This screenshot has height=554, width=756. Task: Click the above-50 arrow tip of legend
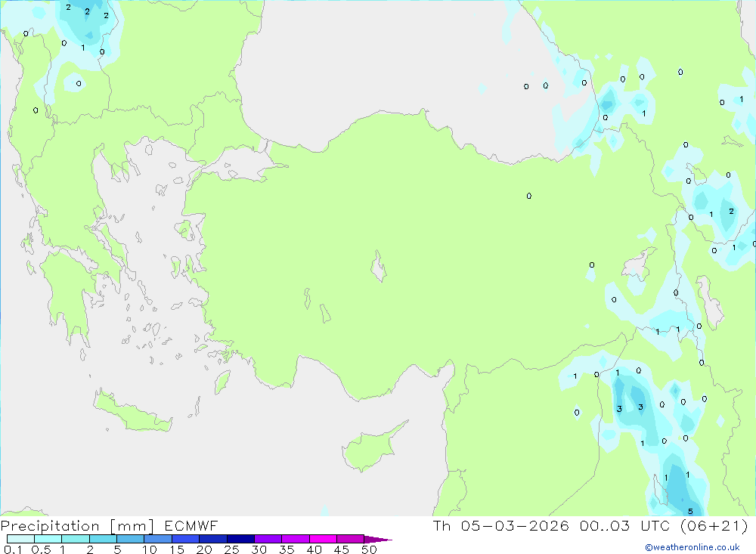(x=378, y=540)
